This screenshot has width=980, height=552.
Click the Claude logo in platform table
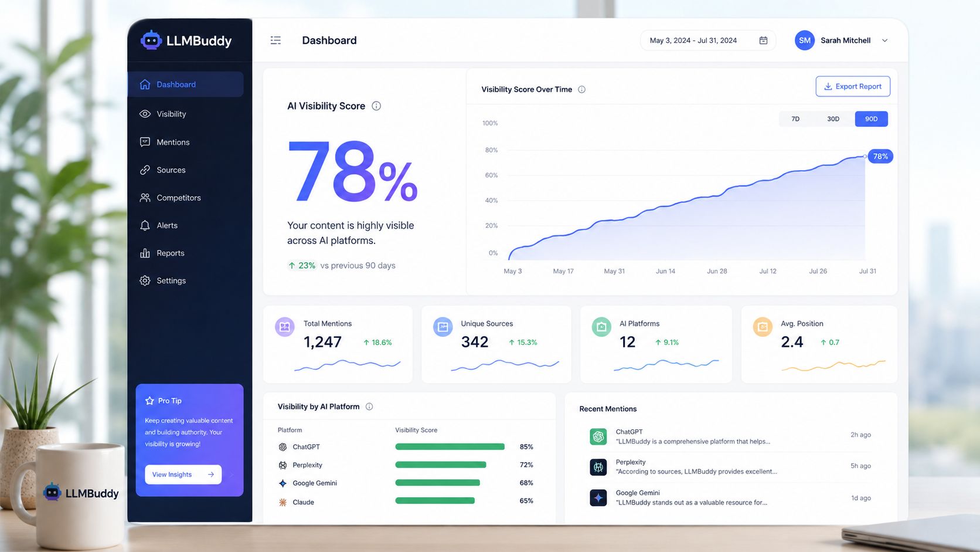283,502
